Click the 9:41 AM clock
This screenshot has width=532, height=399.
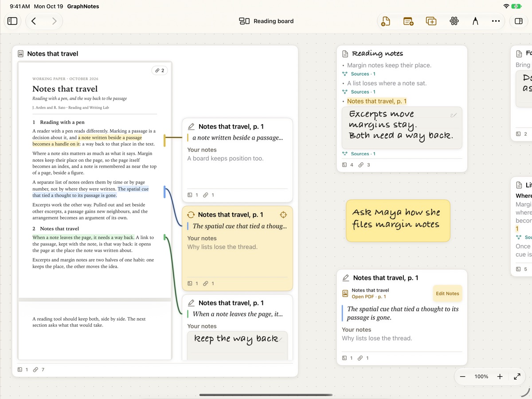click(20, 6)
